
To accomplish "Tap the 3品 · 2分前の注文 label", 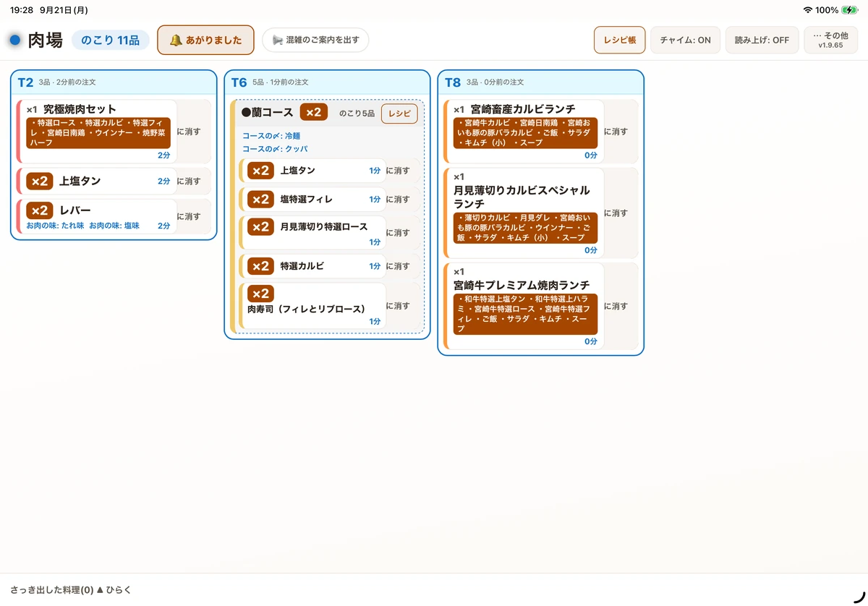I will [67, 82].
